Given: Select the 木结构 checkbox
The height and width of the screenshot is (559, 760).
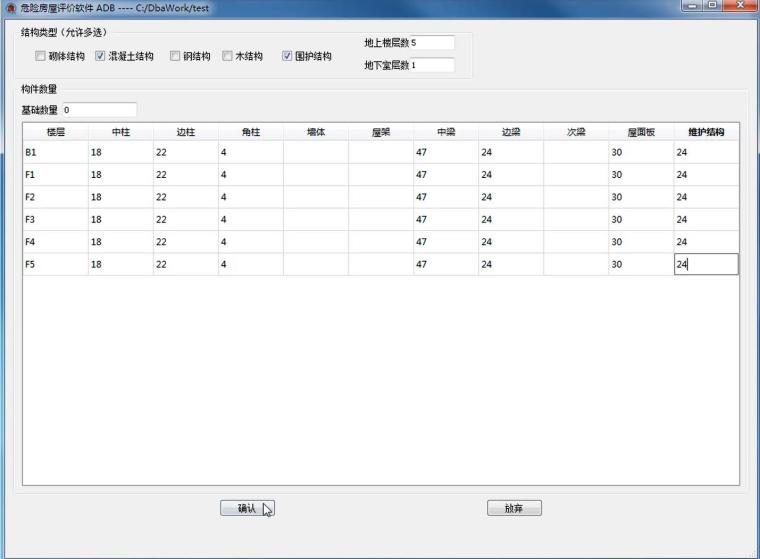Looking at the screenshot, I should [x=227, y=57].
